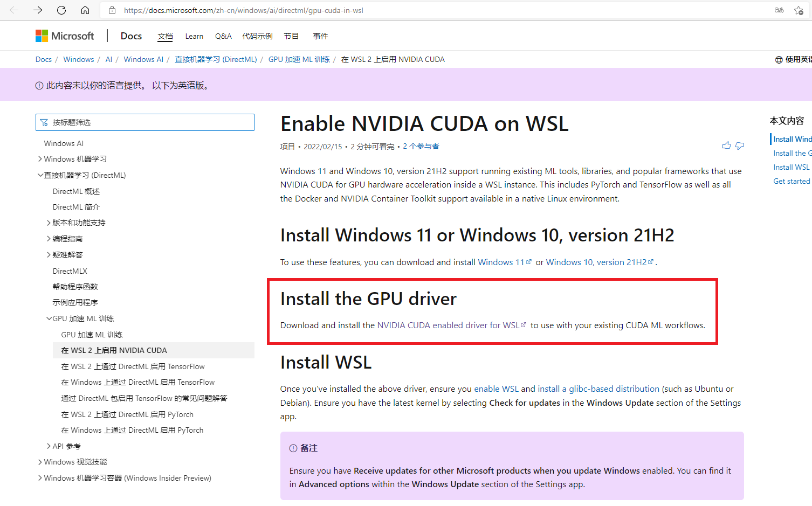This screenshot has height=506, width=812.
Task: Click the thumbs up feedback icon
Action: [726, 145]
